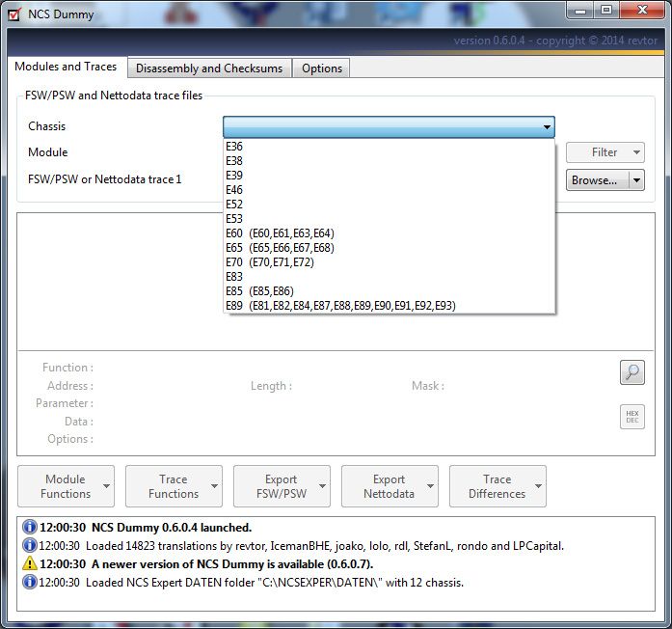Open the Browse button dropdown arrow

point(635,180)
